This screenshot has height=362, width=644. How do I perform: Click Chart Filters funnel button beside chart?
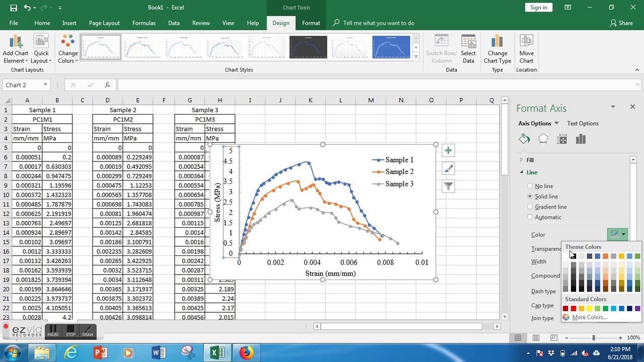pos(448,187)
